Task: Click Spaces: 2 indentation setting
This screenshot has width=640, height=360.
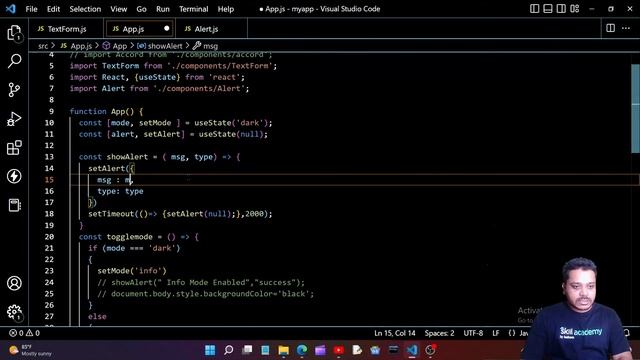Action: [439, 333]
